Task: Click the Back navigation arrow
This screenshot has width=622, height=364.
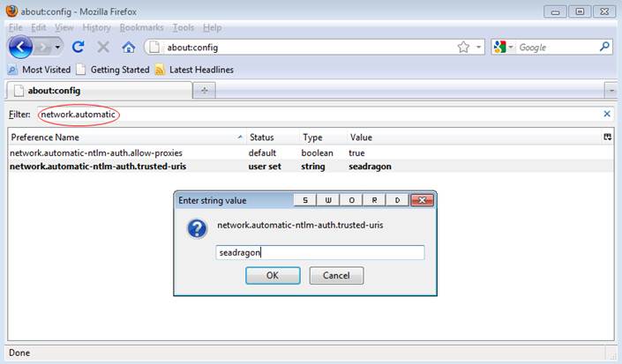Action: point(21,47)
